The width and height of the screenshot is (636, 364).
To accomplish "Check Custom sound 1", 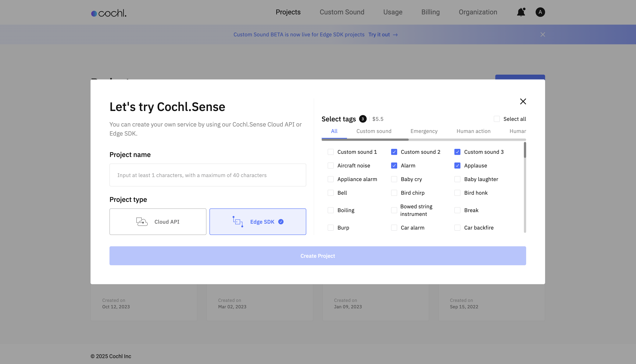I will point(331,152).
